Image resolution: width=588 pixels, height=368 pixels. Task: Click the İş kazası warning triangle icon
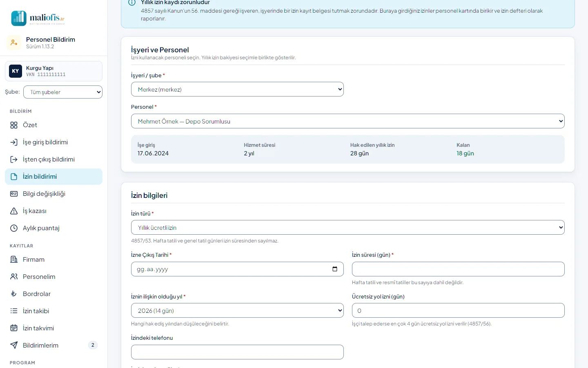[14, 211]
